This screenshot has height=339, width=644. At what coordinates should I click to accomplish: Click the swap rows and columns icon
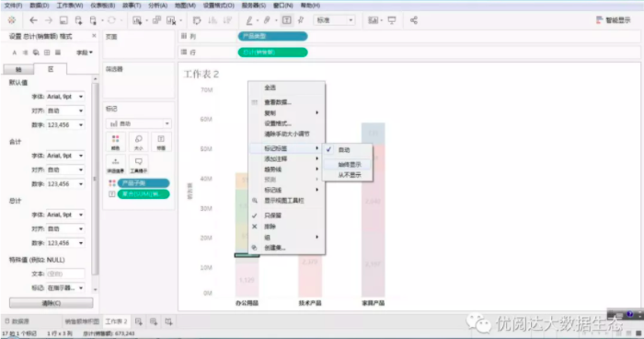click(197, 20)
